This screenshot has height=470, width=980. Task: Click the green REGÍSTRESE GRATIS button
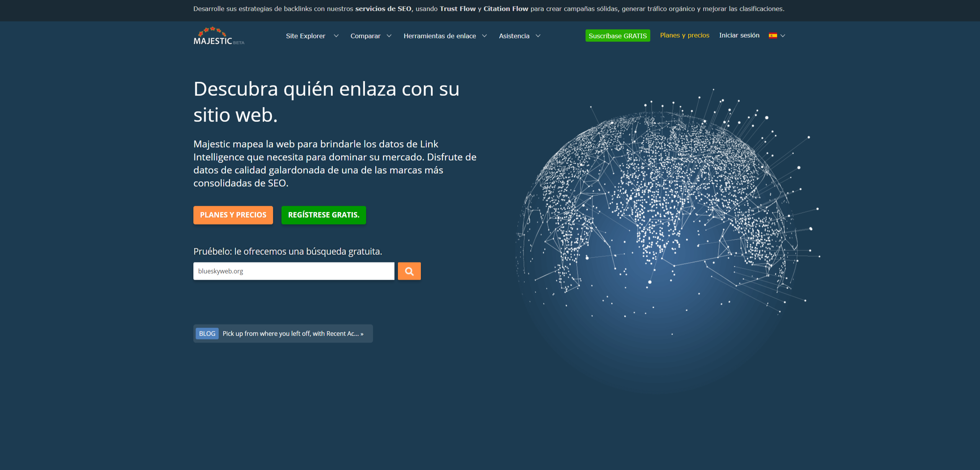[x=324, y=215]
